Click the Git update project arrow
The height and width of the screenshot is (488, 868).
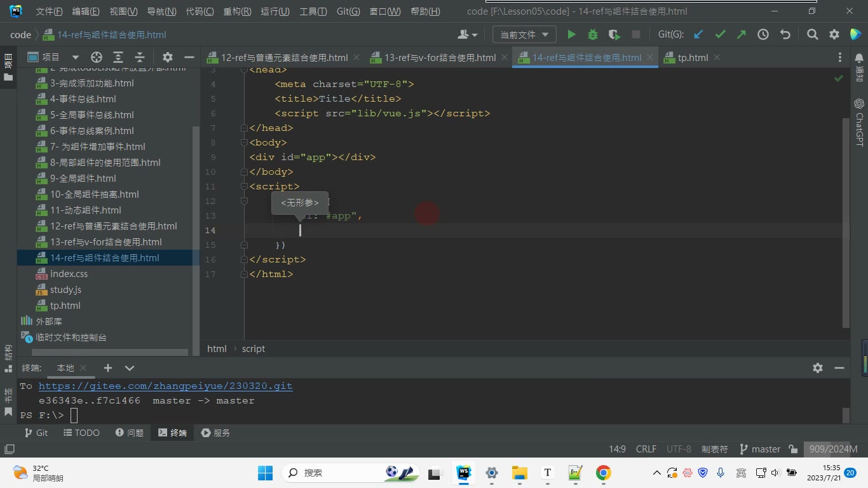pyautogui.click(x=698, y=34)
